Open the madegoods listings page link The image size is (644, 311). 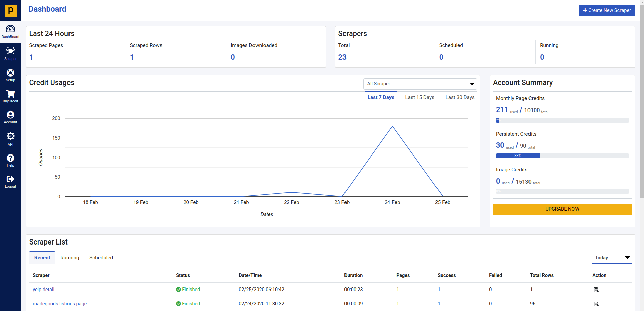click(x=59, y=304)
